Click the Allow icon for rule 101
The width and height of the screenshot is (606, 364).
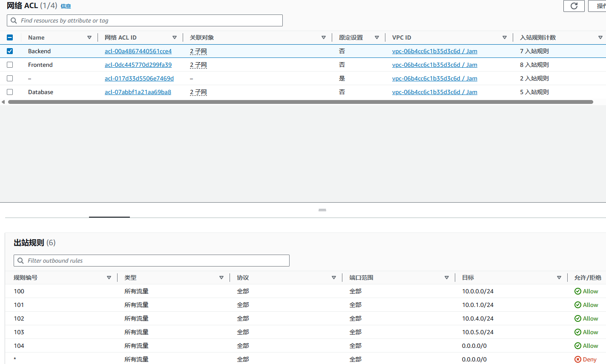pyautogui.click(x=578, y=305)
